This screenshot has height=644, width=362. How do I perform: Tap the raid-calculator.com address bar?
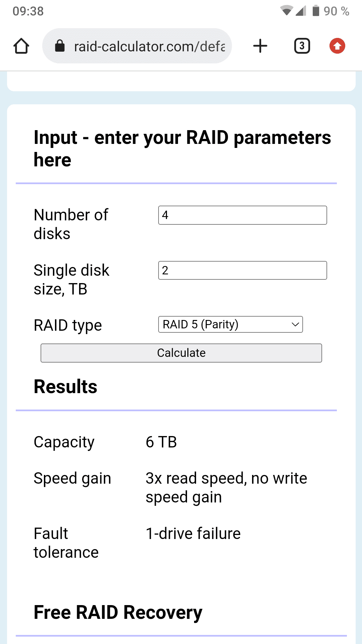point(137,46)
